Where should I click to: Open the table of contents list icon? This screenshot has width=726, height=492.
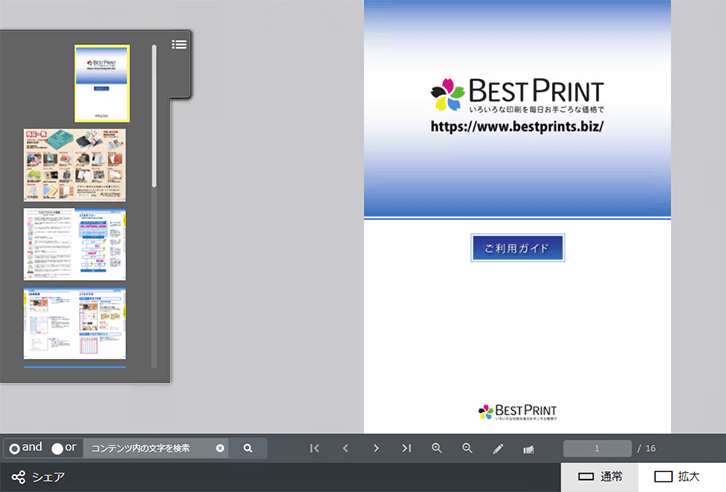(179, 44)
